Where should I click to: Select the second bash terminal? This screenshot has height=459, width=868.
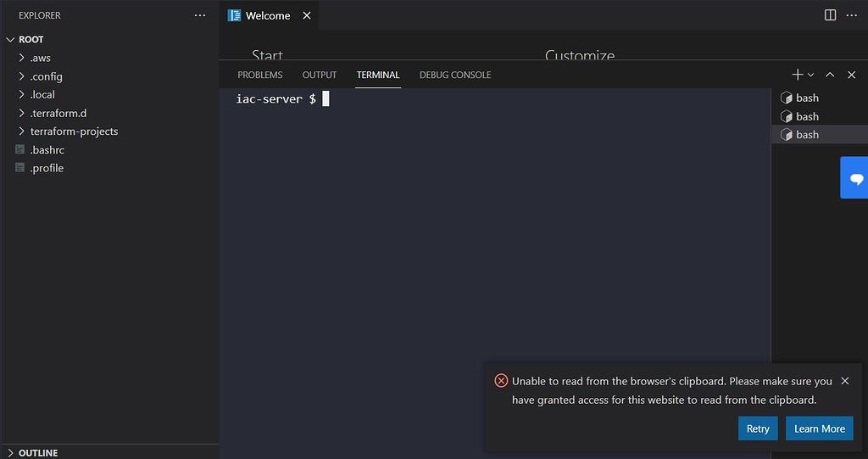click(820, 116)
